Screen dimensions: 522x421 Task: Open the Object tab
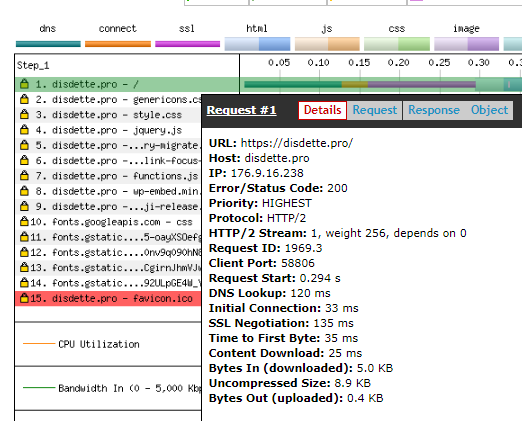(489, 110)
